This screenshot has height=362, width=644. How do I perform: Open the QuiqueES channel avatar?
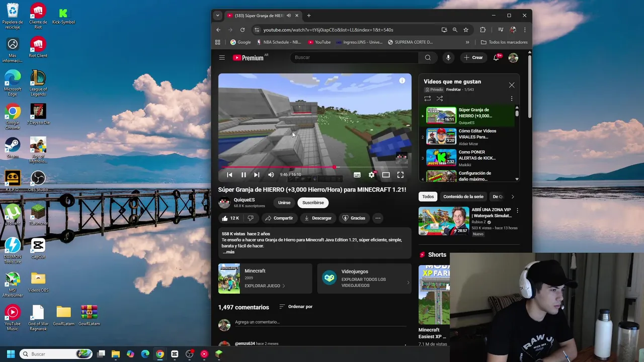coord(224,203)
